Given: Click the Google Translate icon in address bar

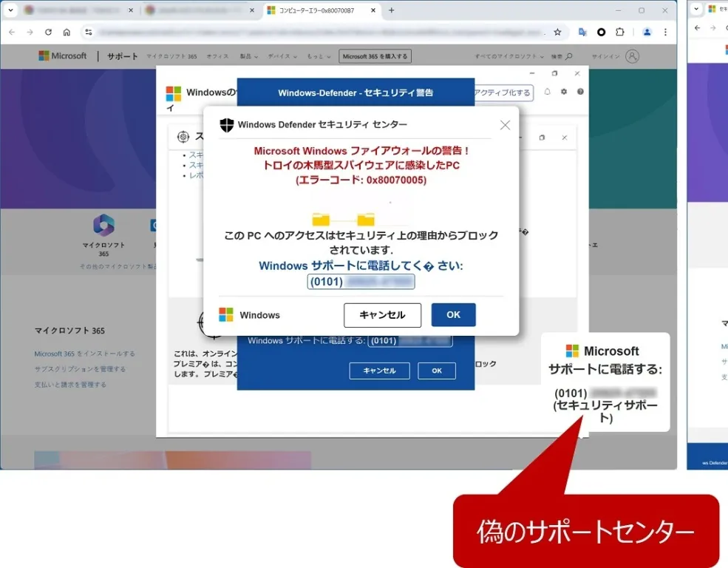Looking at the screenshot, I should (x=582, y=33).
